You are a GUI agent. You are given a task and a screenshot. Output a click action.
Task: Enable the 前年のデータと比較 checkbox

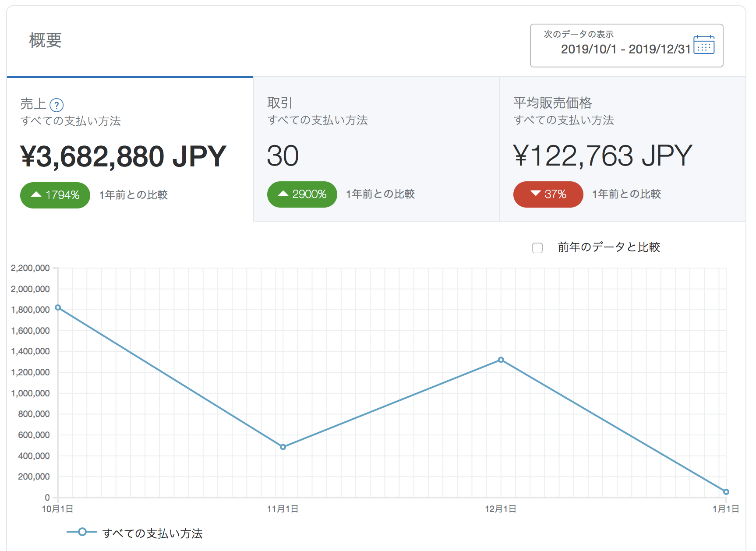pyautogui.click(x=537, y=248)
